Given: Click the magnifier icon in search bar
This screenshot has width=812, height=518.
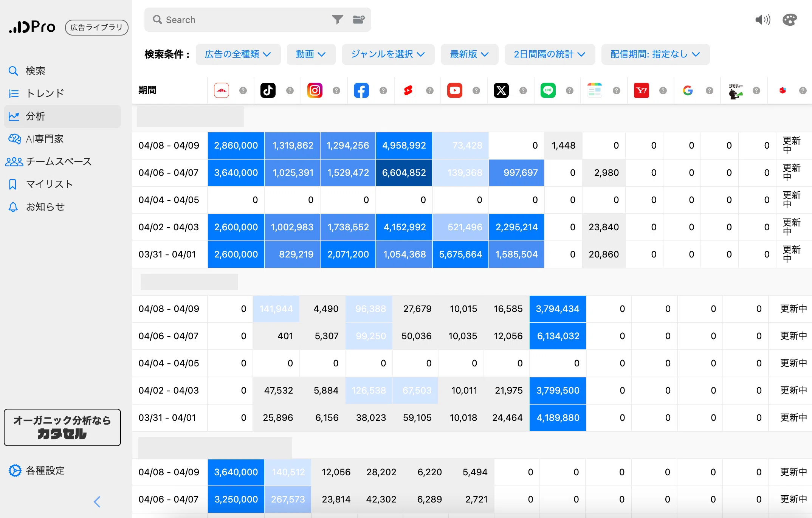Looking at the screenshot, I should 157,20.
